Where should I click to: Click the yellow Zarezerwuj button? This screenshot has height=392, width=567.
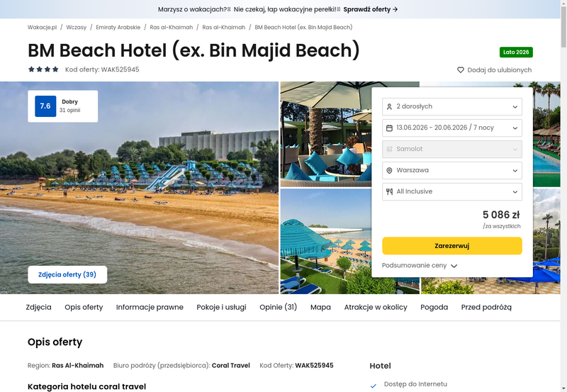click(x=452, y=246)
